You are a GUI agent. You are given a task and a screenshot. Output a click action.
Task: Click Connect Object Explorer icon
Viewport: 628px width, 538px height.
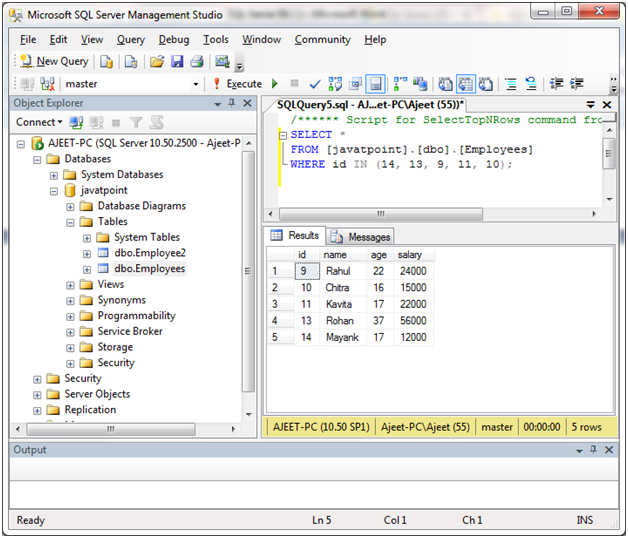76,122
